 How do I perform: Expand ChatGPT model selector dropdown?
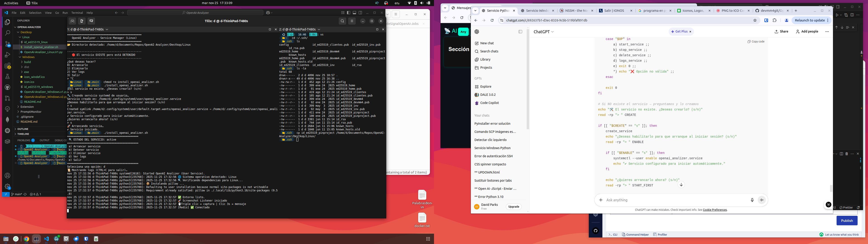pos(543,32)
